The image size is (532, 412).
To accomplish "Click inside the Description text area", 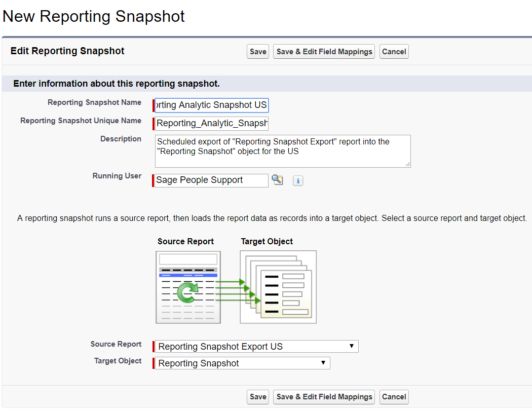I will coord(282,151).
